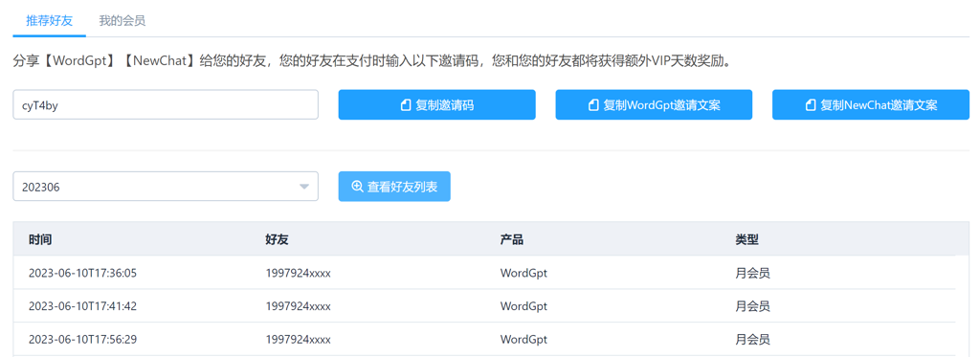Click magnifier icon on 查看好友列表 button

click(x=358, y=187)
